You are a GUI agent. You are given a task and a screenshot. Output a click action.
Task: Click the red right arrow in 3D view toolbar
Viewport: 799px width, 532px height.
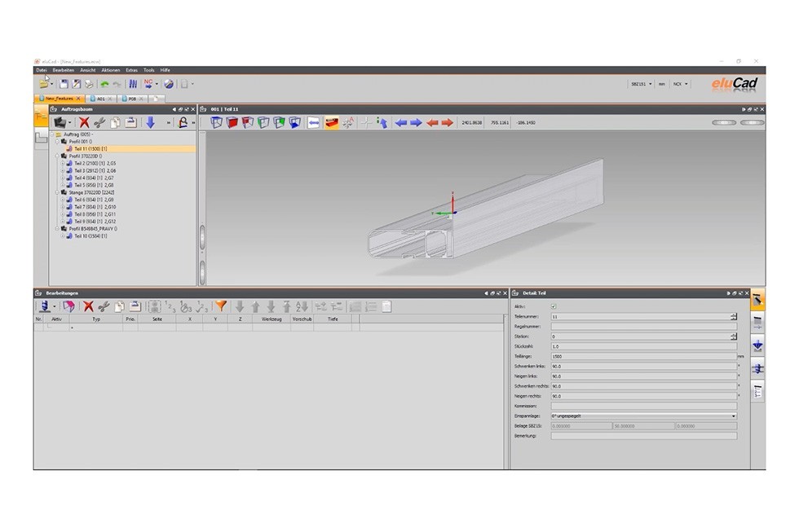coord(448,123)
